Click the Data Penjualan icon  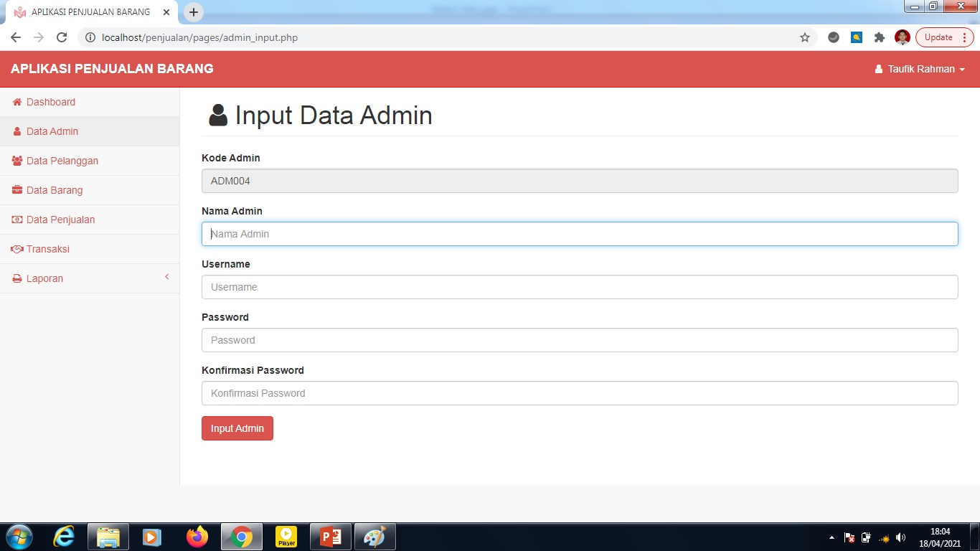click(16, 220)
